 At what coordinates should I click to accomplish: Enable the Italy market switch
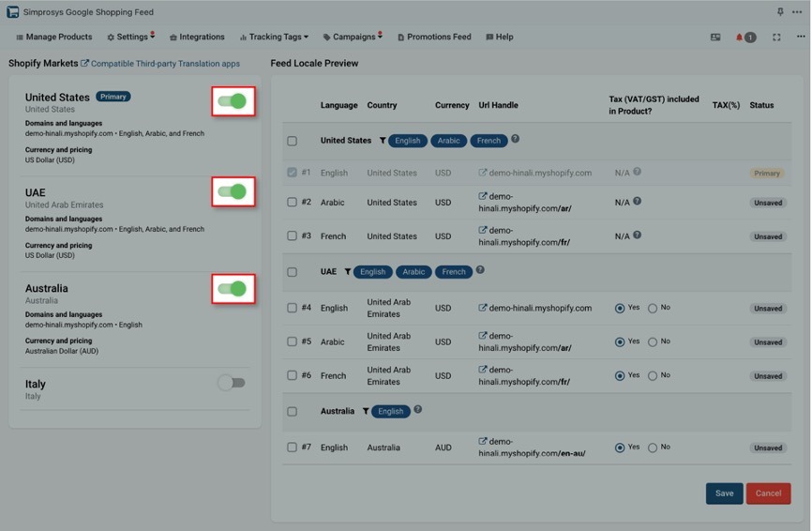(x=232, y=383)
